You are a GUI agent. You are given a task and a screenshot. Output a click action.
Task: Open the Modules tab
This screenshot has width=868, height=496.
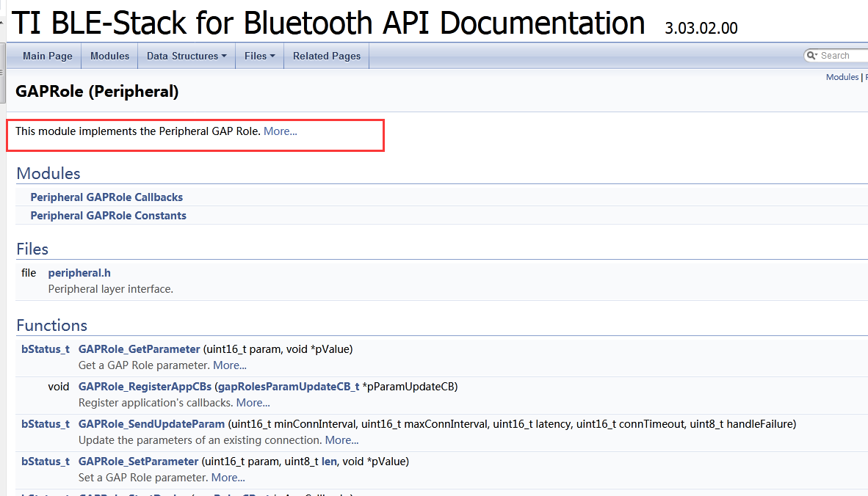(109, 56)
